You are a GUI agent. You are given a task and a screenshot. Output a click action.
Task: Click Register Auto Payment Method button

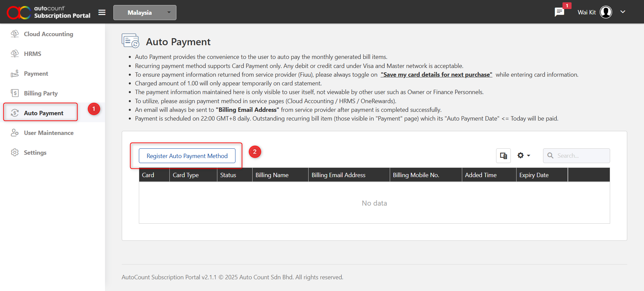click(187, 156)
